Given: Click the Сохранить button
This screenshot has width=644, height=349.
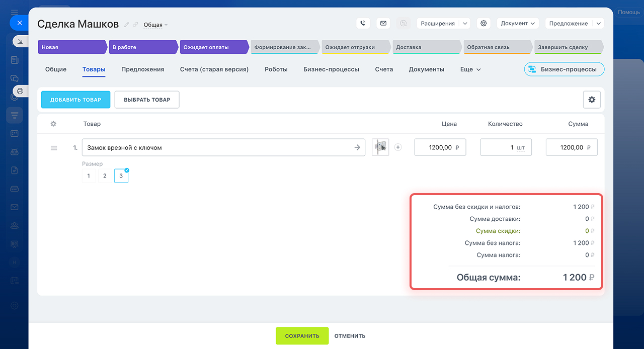Looking at the screenshot, I should [x=302, y=336].
